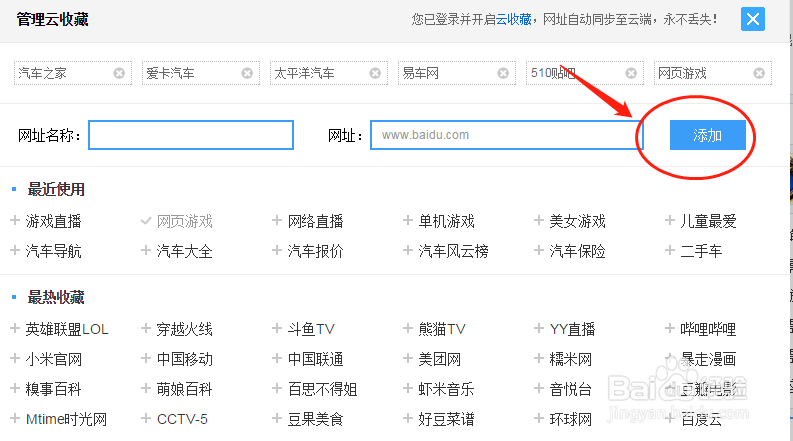Add 斗鱼TV via its plus icon

tap(277, 329)
